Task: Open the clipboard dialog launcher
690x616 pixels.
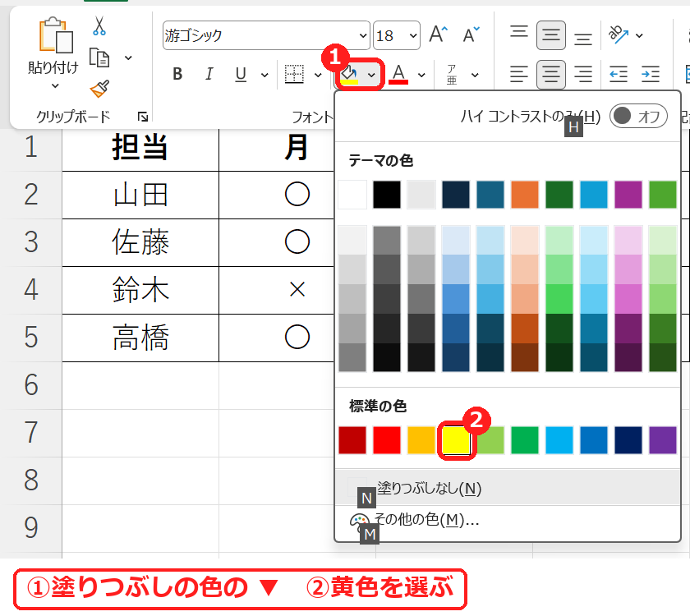Action: (143, 117)
